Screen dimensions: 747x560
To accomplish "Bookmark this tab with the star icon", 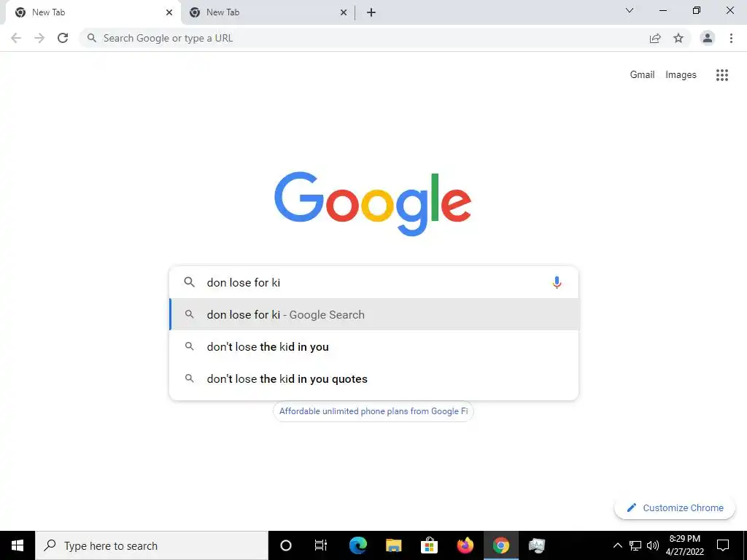I will pos(678,38).
